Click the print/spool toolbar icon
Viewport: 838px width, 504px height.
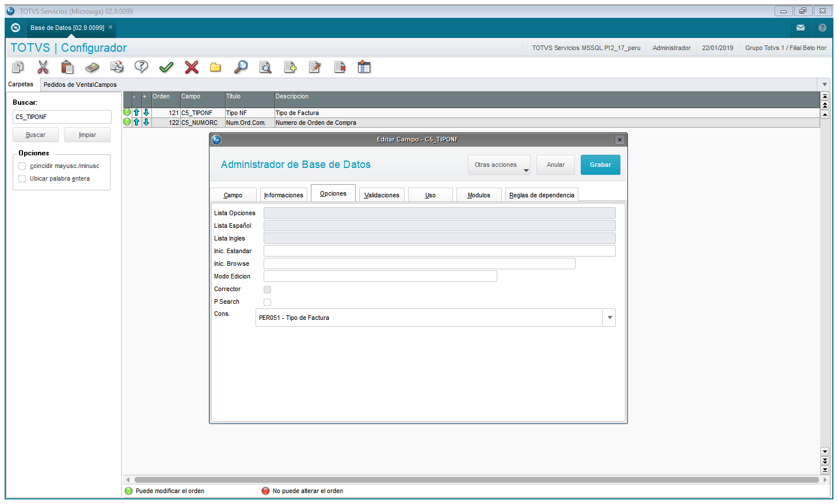tap(117, 67)
